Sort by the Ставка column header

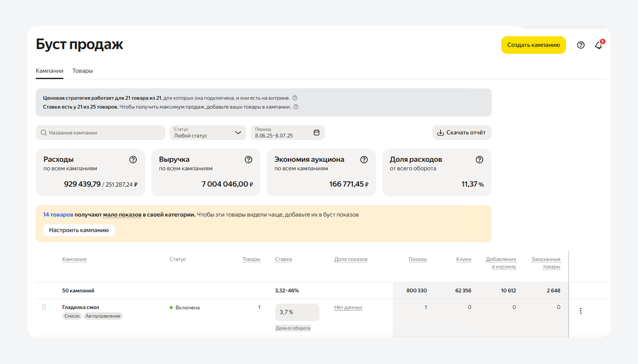pyautogui.click(x=283, y=259)
